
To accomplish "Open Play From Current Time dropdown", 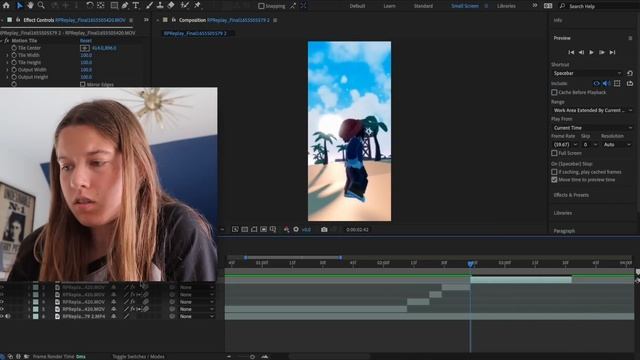I will tap(592, 128).
